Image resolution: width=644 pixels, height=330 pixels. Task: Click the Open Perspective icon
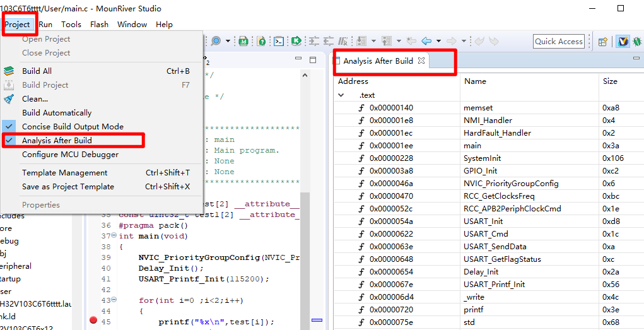coord(603,42)
